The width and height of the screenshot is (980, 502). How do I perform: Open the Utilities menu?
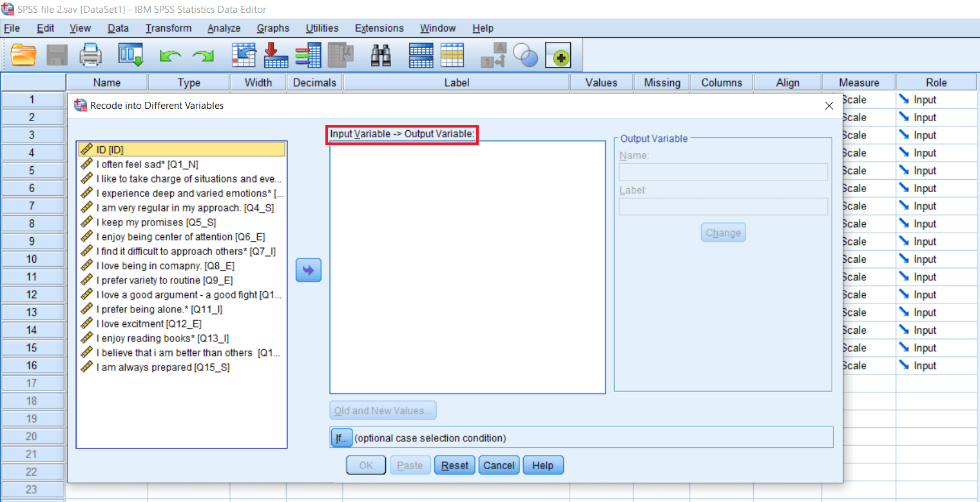pos(322,28)
